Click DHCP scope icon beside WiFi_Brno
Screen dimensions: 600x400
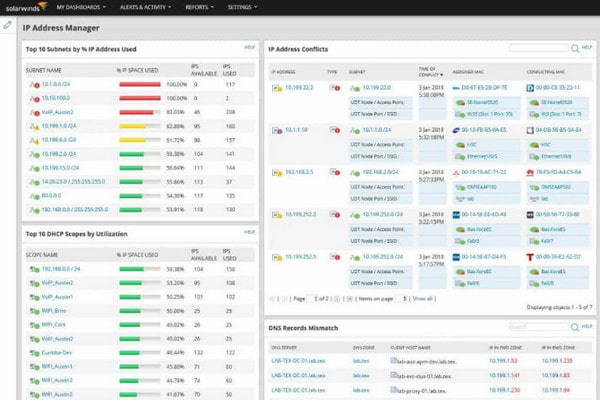35,311
